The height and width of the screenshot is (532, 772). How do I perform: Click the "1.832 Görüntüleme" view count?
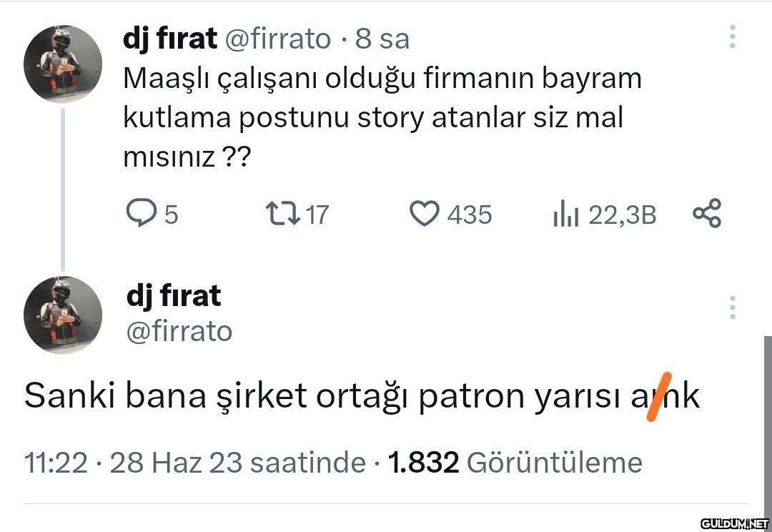point(515,463)
